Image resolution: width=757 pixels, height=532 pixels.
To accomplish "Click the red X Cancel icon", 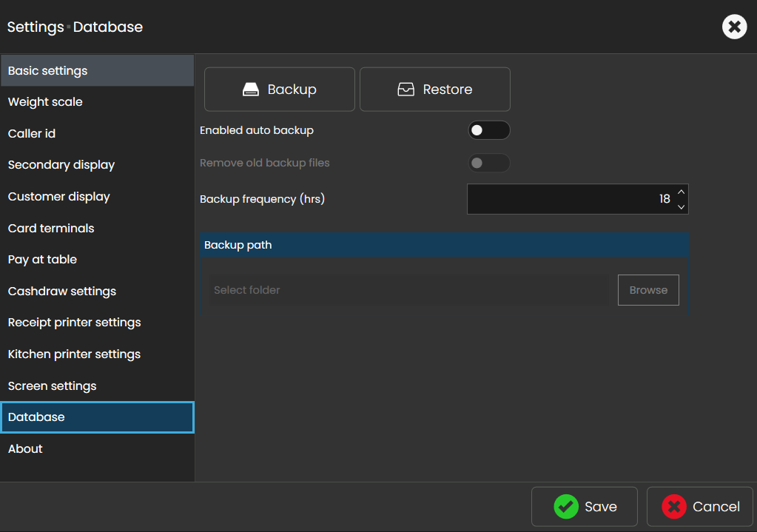I will [674, 507].
